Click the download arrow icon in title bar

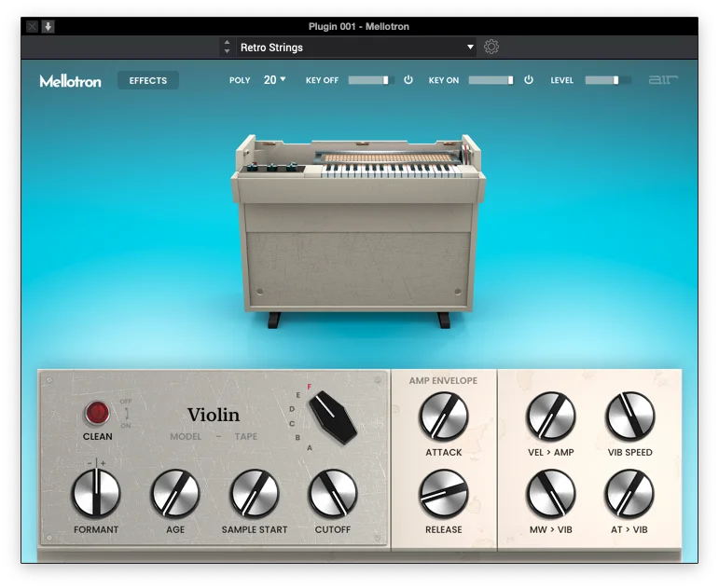point(48,27)
